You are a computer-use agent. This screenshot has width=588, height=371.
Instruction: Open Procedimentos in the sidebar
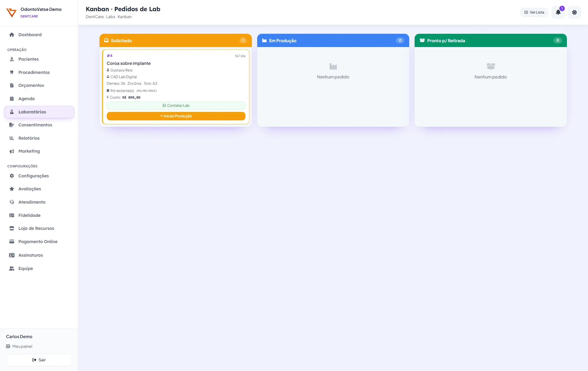[x=40, y=72]
